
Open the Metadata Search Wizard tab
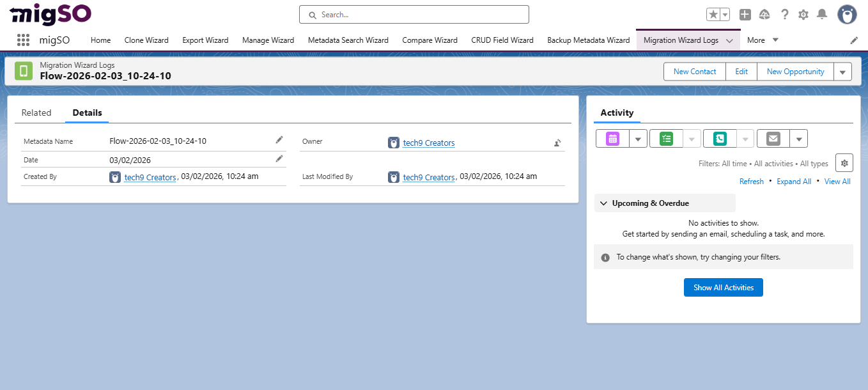point(348,40)
